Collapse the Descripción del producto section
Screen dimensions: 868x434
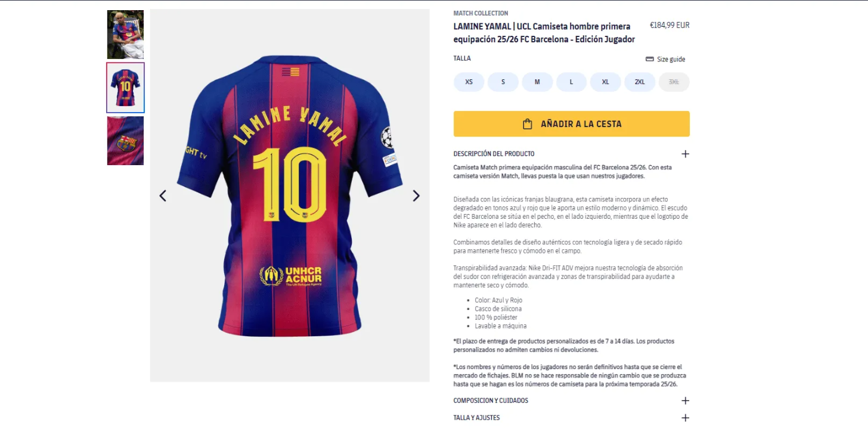point(571,154)
